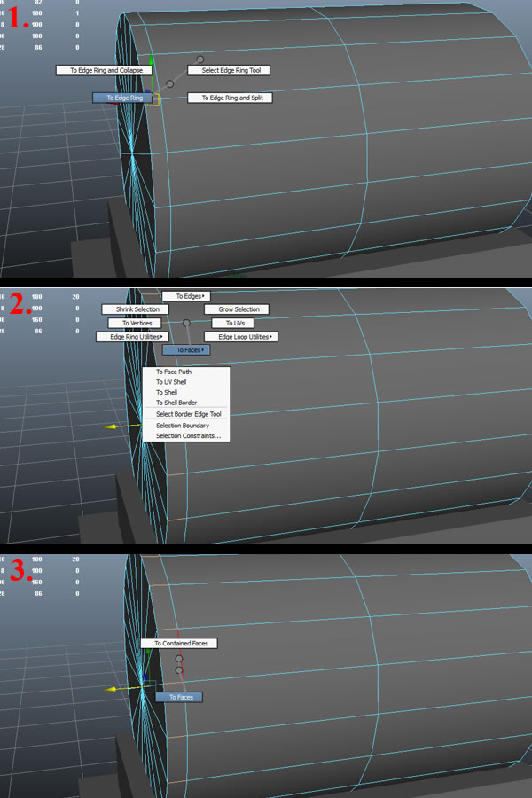
Task: Open Edge Ring Utilities submenu
Action: (133, 337)
